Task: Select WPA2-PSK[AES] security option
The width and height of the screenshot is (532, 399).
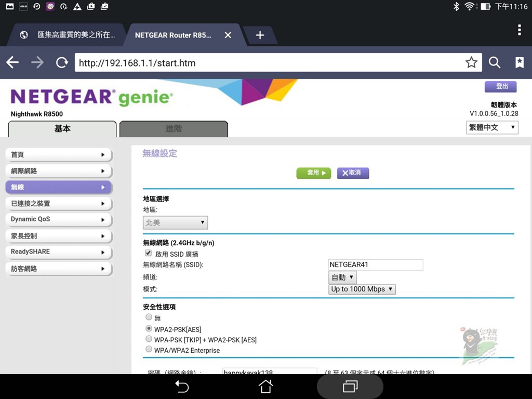Action: [x=149, y=328]
